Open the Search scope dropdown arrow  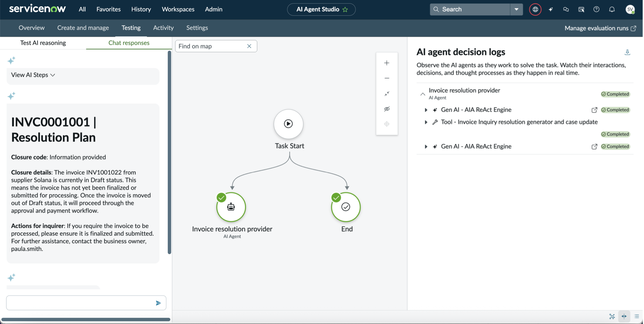pyautogui.click(x=516, y=9)
